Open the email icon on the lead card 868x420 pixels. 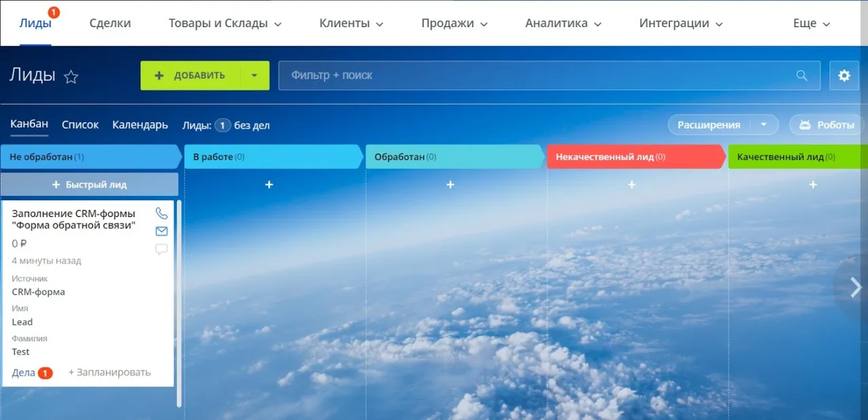[x=161, y=231]
